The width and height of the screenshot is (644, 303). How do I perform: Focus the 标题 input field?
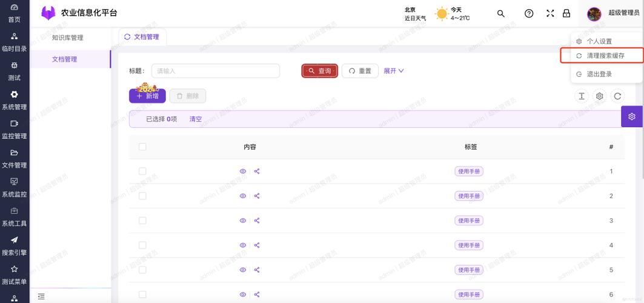pyautogui.click(x=216, y=71)
